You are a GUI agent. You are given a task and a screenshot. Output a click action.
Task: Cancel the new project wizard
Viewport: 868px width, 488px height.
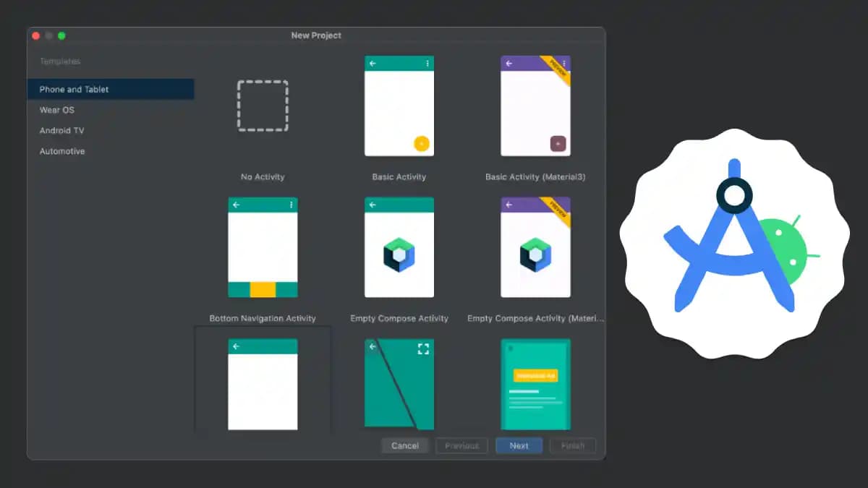click(x=405, y=445)
